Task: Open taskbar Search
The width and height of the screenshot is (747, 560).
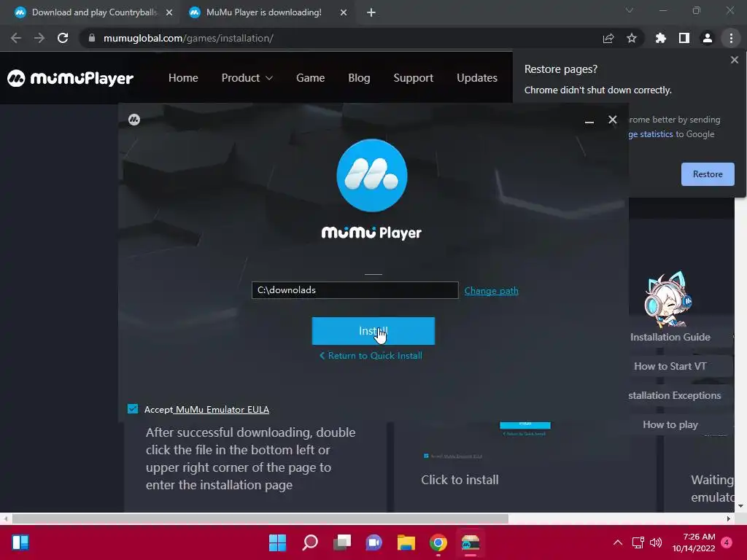Action: (x=310, y=542)
